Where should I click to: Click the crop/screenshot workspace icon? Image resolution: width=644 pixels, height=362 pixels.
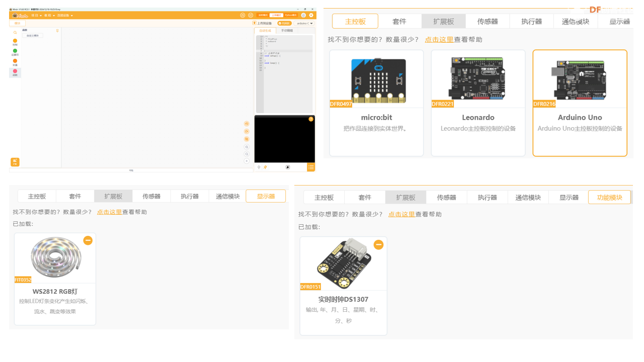coord(247,139)
